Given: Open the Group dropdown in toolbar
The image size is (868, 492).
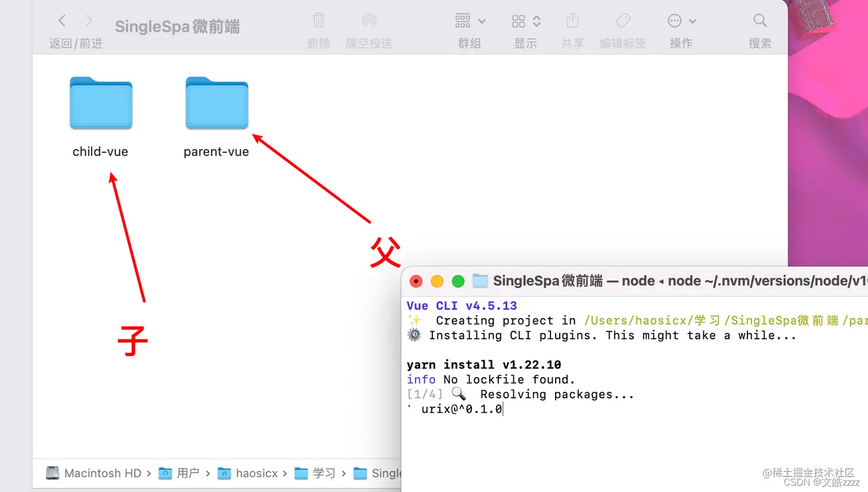Looking at the screenshot, I should [470, 21].
